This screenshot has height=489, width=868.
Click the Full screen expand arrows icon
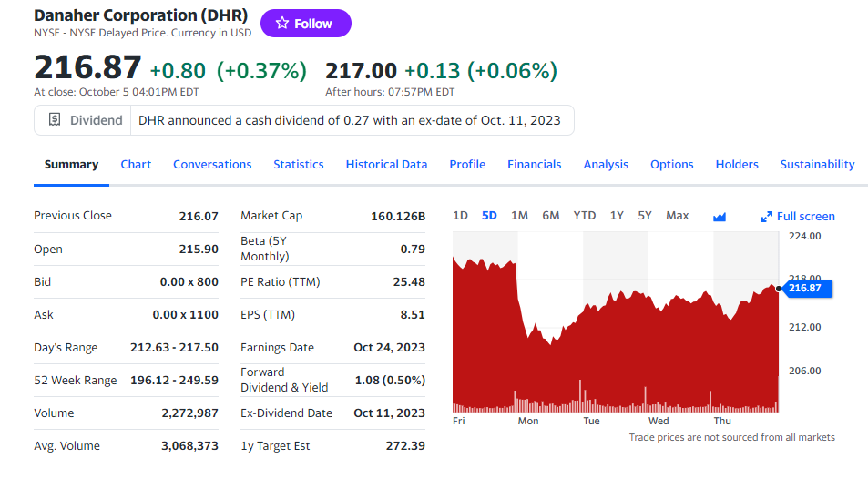[x=767, y=217]
